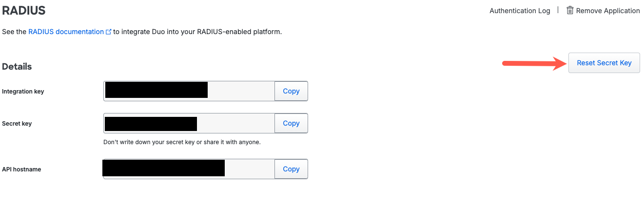Click the secret key warning note
Viewport: 644px width, 206px height.
tap(182, 142)
